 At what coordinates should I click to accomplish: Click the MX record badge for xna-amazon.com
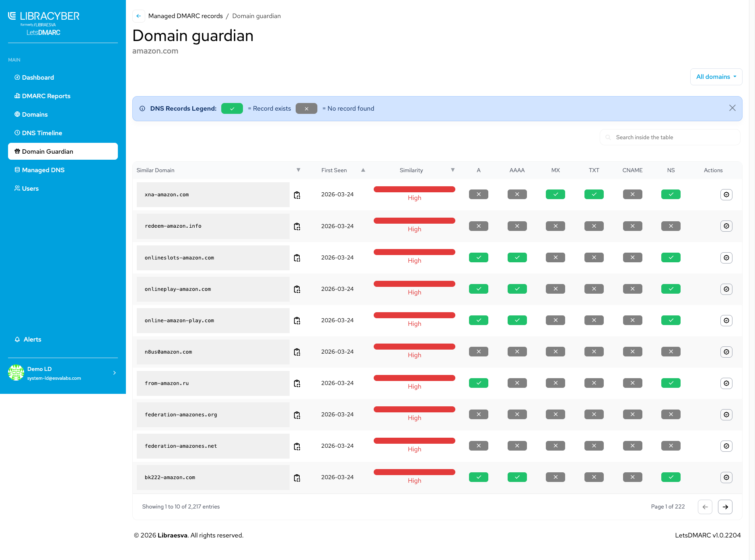[555, 194]
